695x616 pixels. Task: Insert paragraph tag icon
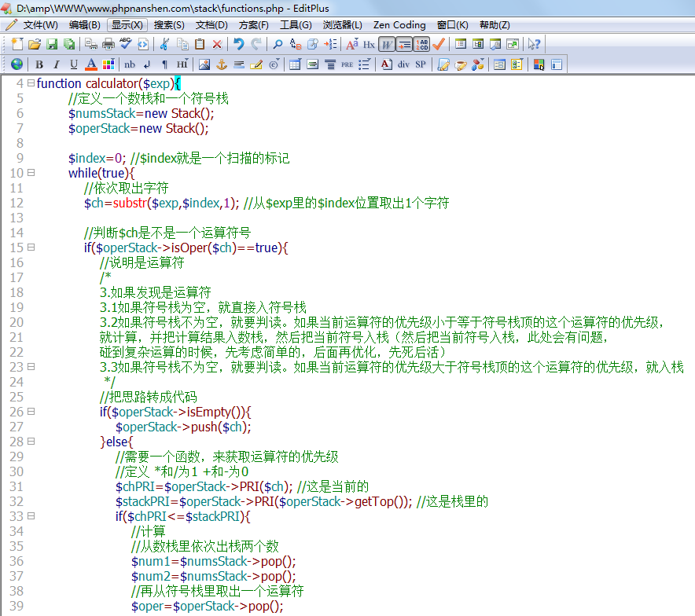(164, 64)
